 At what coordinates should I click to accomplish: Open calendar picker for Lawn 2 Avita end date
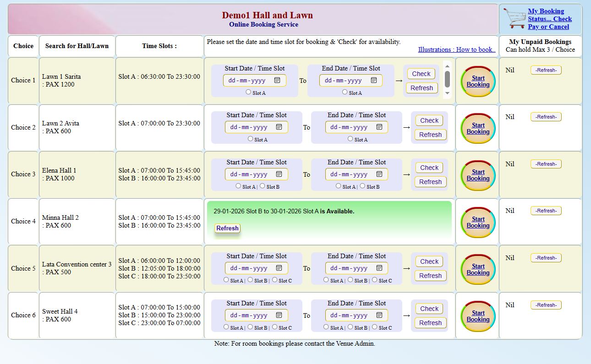tap(379, 127)
